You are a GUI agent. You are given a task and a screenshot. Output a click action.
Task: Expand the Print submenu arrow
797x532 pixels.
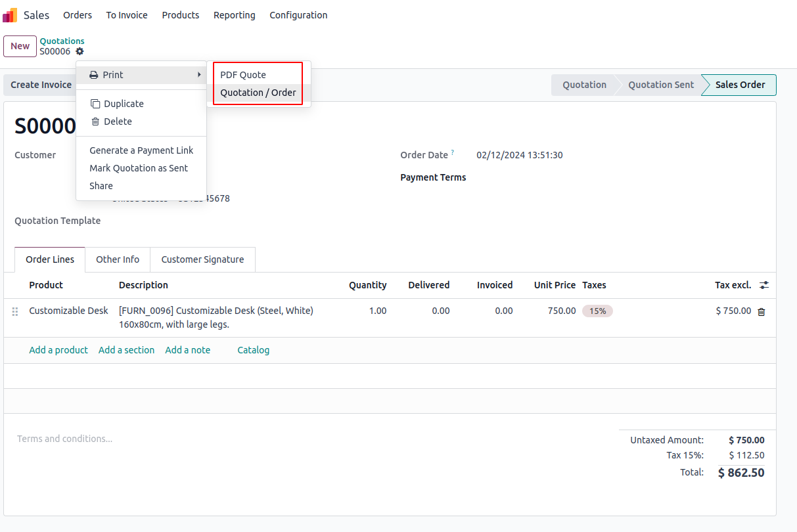click(199, 75)
